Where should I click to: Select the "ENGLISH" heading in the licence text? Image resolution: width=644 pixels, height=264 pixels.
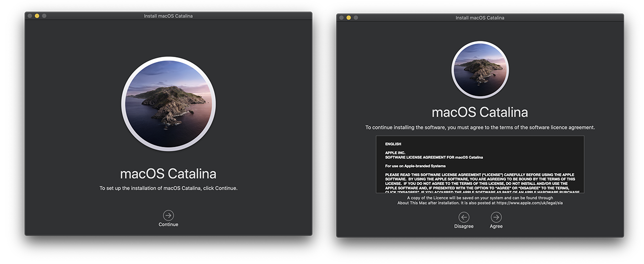[x=393, y=144]
